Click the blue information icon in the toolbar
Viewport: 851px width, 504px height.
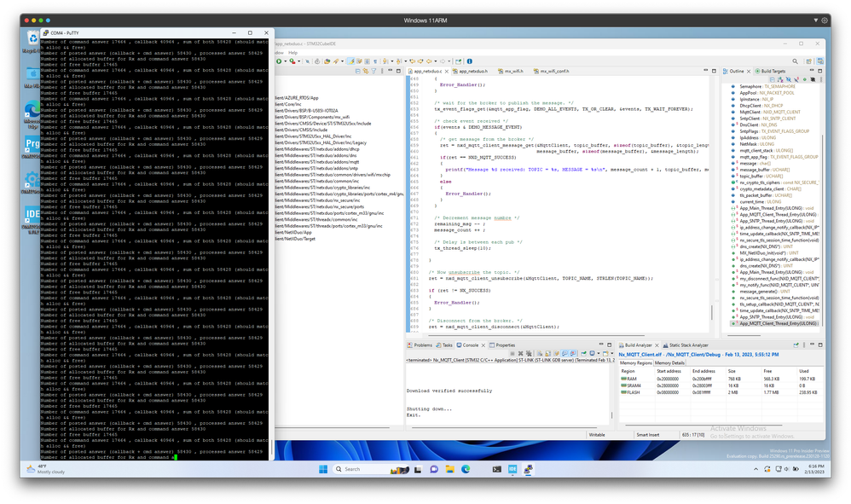[x=470, y=61]
